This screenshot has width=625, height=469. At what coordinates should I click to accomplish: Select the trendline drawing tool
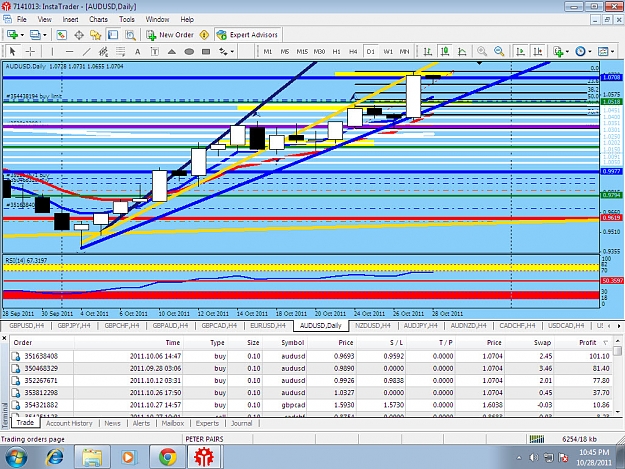click(x=86, y=51)
